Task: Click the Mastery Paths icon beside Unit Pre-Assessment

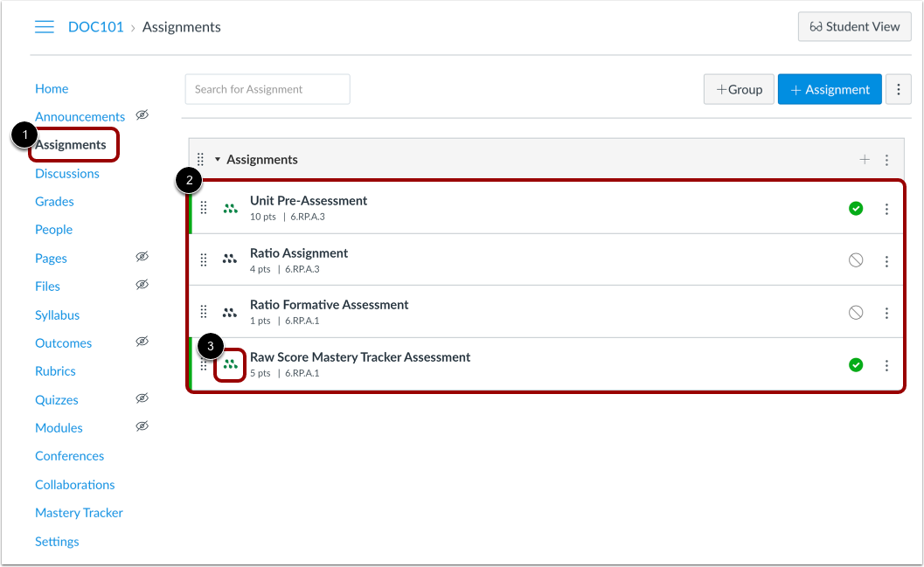Action: tap(230, 208)
